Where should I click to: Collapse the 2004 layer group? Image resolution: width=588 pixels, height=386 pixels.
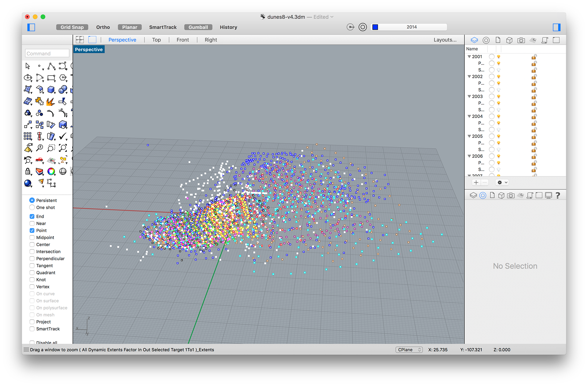coord(469,116)
